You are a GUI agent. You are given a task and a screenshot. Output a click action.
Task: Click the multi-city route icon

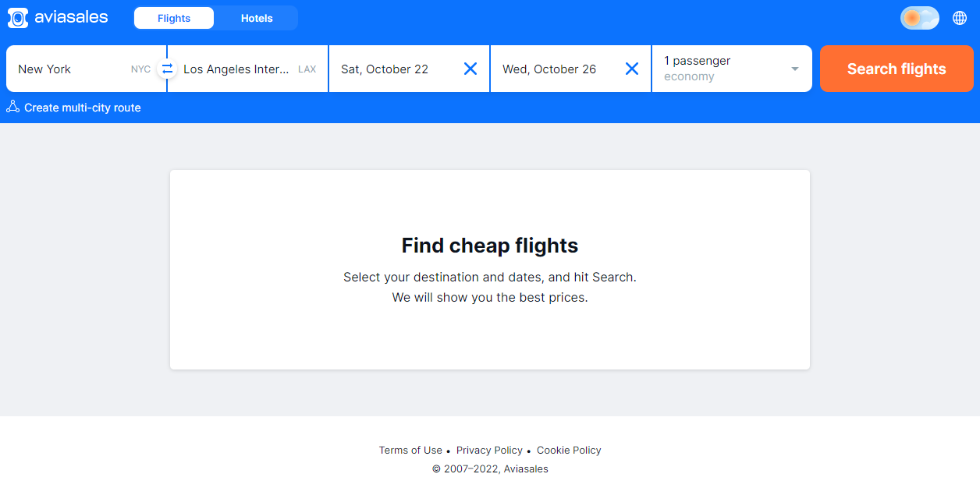point(12,107)
